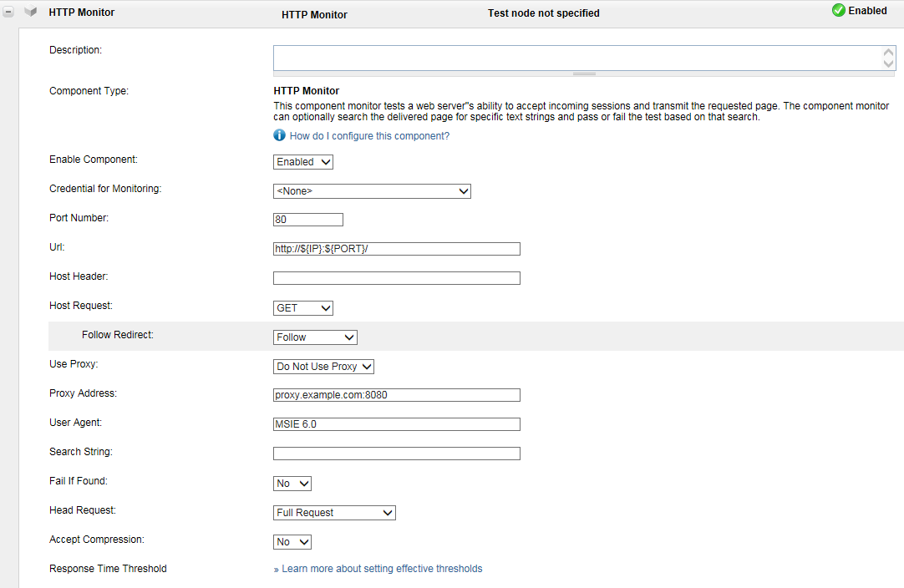
Task: Collapse the HTTP Monitor section with minus icon
Action: (8, 12)
